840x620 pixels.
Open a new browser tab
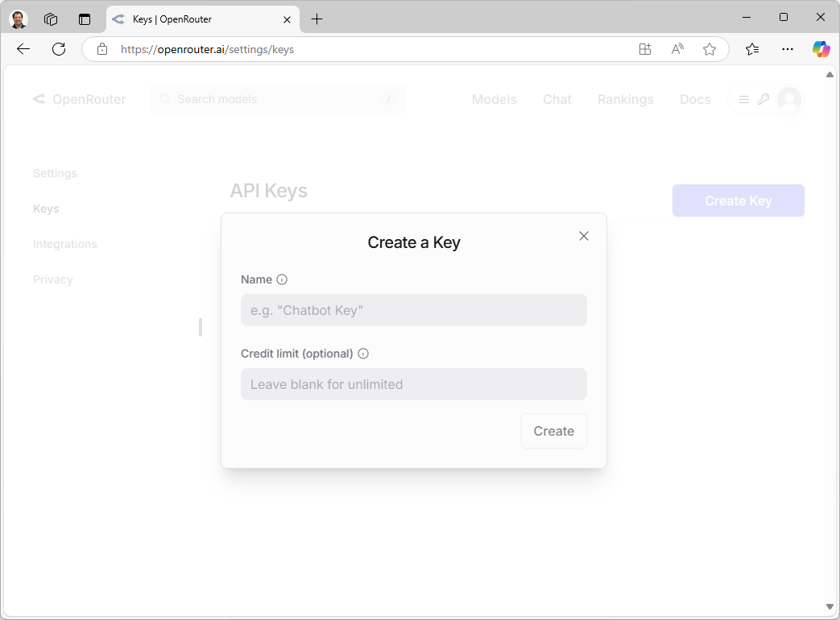pyautogui.click(x=317, y=19)
